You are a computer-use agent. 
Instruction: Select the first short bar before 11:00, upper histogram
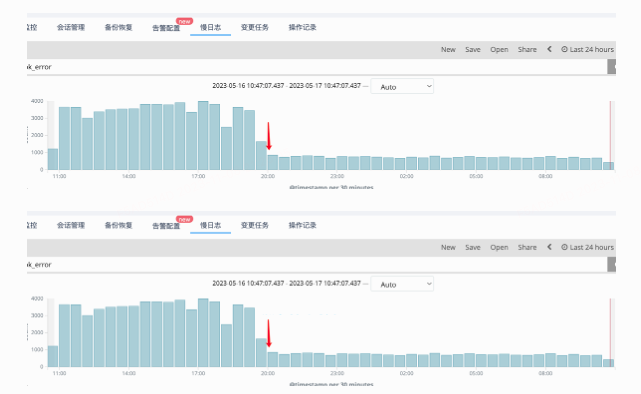[x=53, y=159]
